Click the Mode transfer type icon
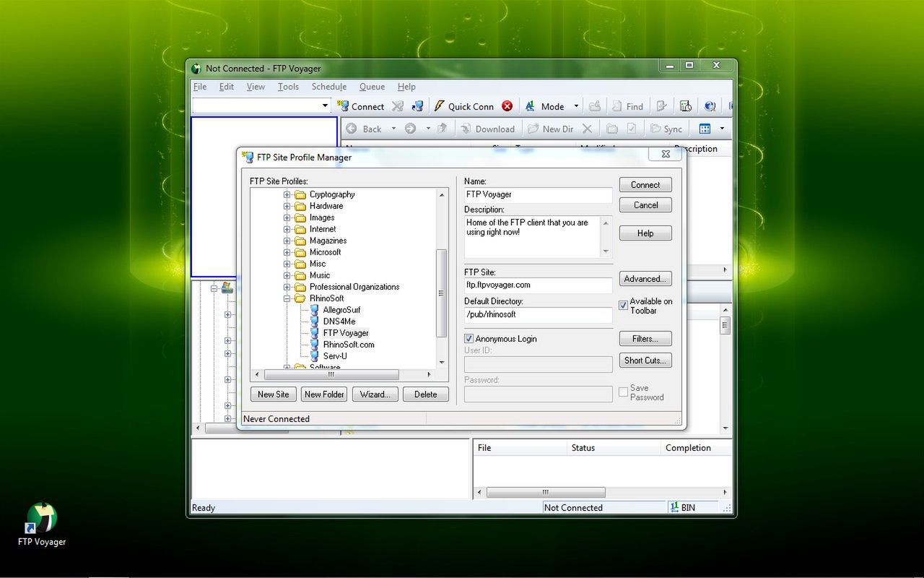 click(x=530, y=106)
